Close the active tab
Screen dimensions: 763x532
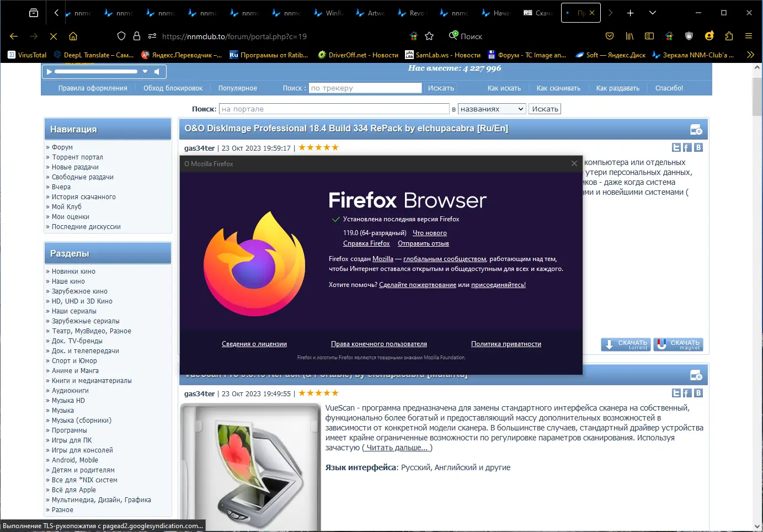(x=592, y=13)
